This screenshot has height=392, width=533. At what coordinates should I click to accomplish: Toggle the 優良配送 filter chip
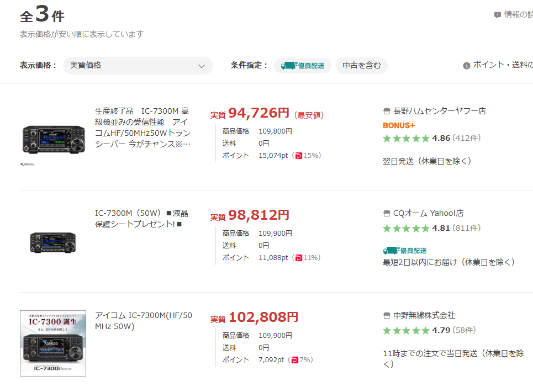(303, 66)
